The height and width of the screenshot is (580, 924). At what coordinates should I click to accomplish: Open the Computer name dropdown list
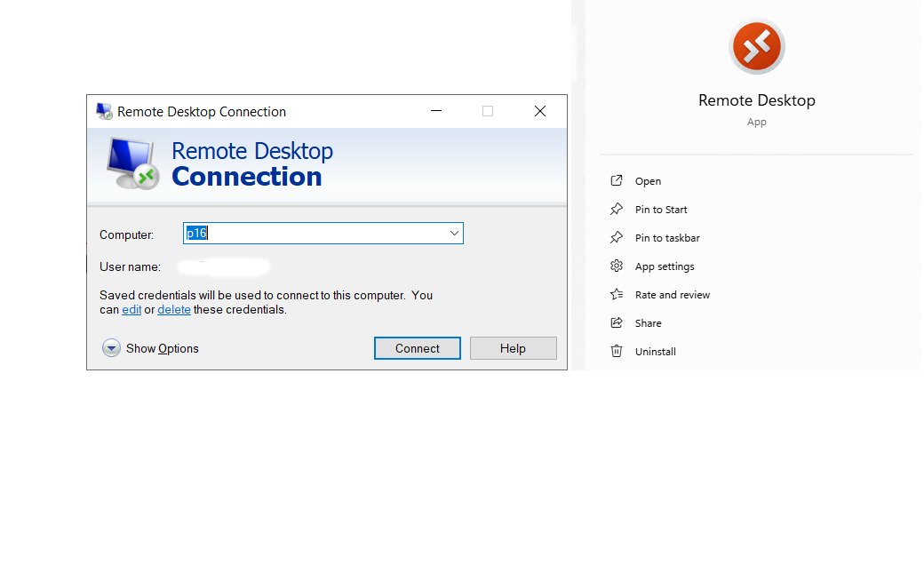coord(454,233)
